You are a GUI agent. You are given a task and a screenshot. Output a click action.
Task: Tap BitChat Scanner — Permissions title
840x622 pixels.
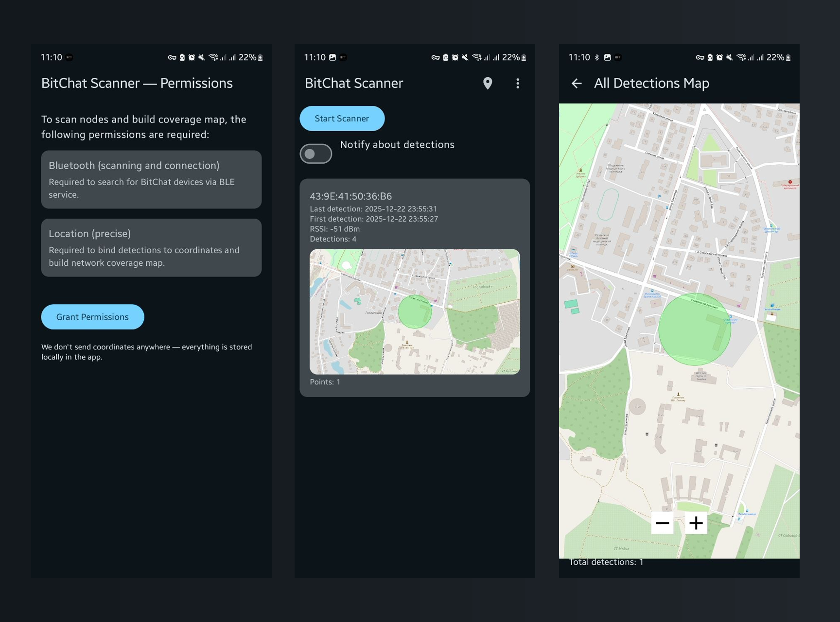[137, 84]
